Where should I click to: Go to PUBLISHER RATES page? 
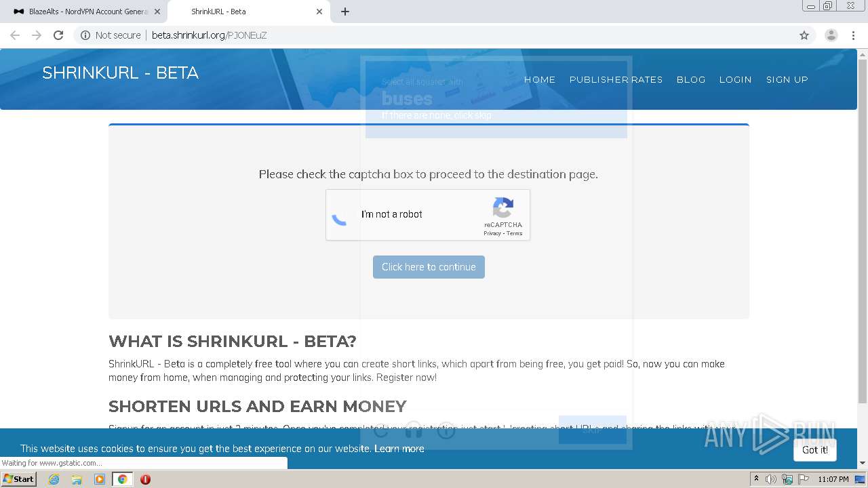(x=616, y=79)
